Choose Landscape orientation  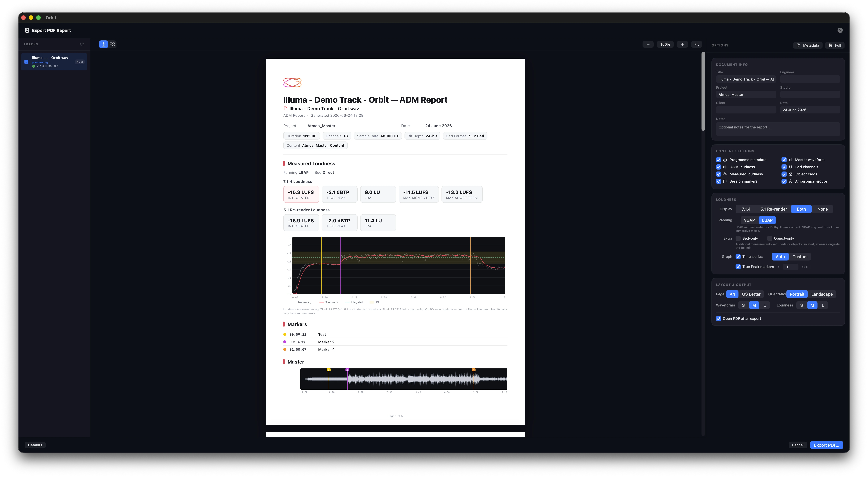point(822,294)
